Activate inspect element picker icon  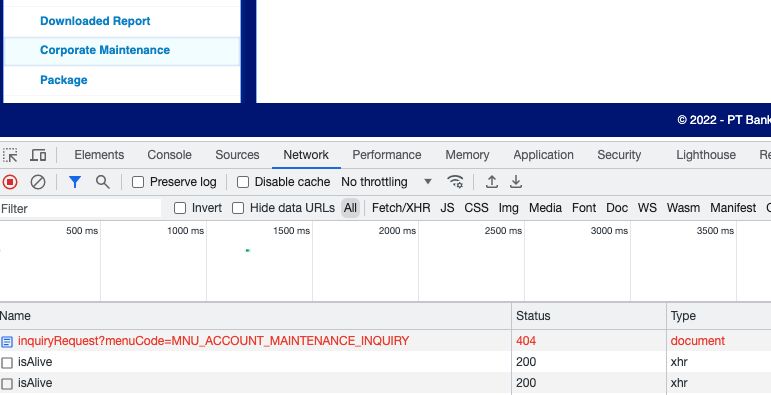(x=10, y=155)
